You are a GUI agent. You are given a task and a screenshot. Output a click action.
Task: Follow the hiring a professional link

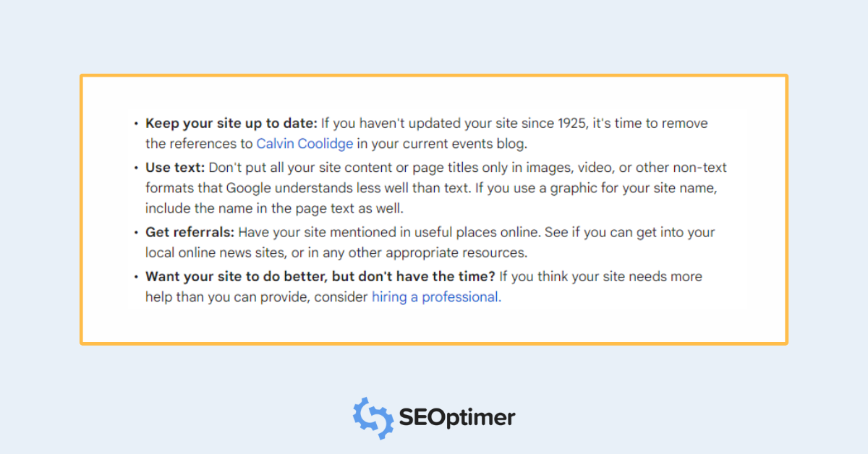(x=435, y=297)
